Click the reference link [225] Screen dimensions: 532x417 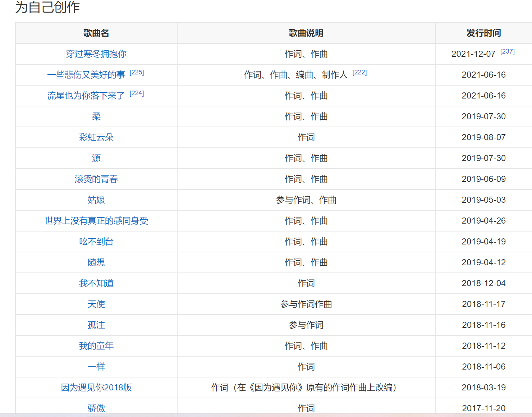pyautogui.click(x=137, y=72)
